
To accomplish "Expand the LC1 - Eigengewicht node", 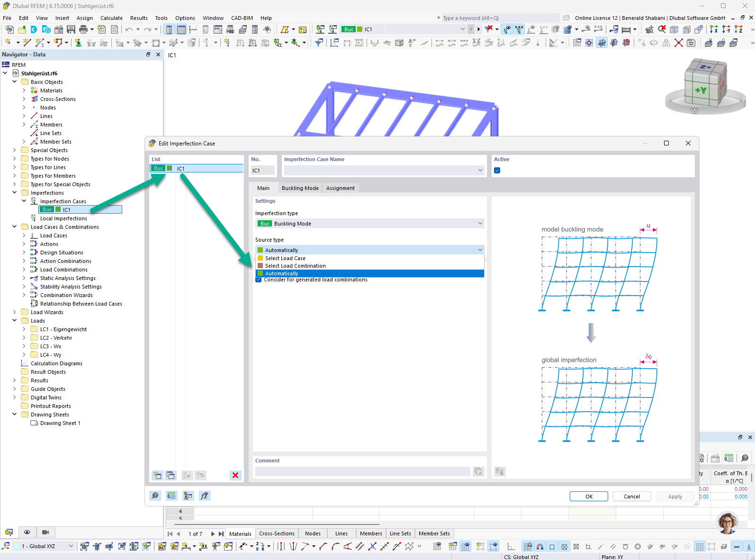I will [x=24, y=329].
